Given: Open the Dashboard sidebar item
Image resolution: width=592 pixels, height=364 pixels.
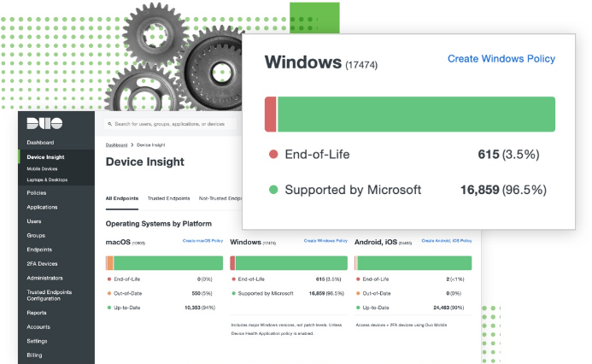Looking at the screenshot, I should (40, 143).
